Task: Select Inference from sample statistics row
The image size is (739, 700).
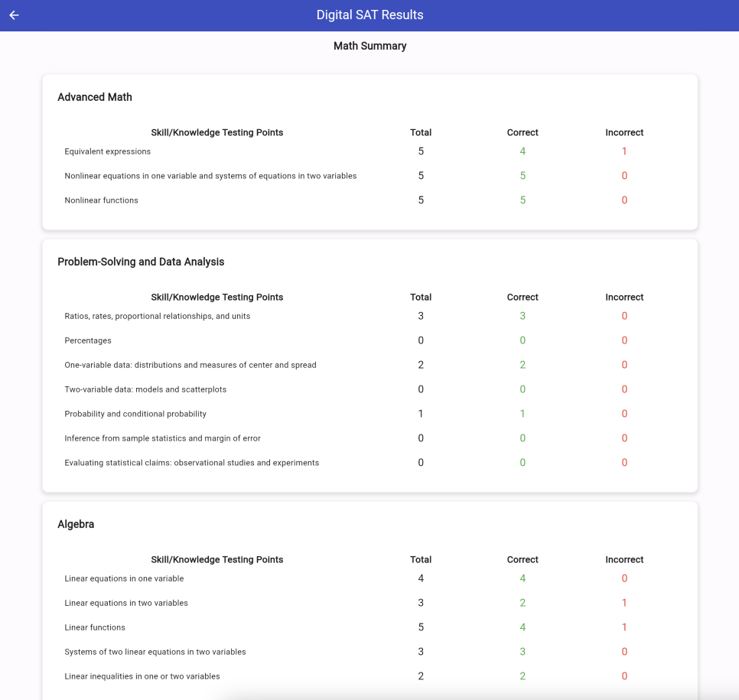Action: [163, 438]
